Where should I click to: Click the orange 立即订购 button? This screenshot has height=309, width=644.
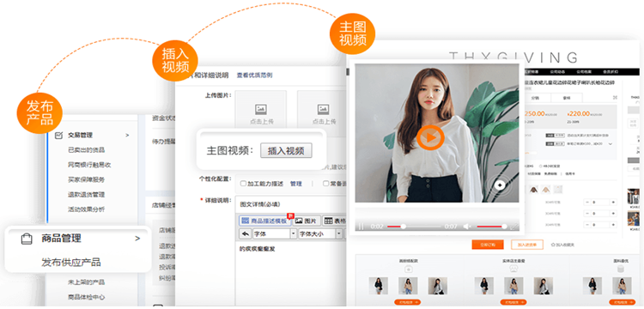(488, 245)
